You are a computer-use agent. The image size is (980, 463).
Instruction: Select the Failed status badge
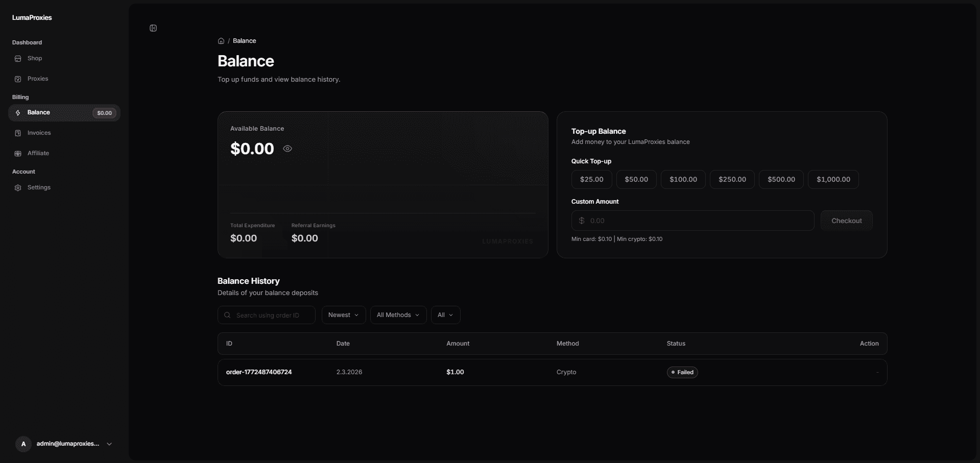tap(682, 372)
